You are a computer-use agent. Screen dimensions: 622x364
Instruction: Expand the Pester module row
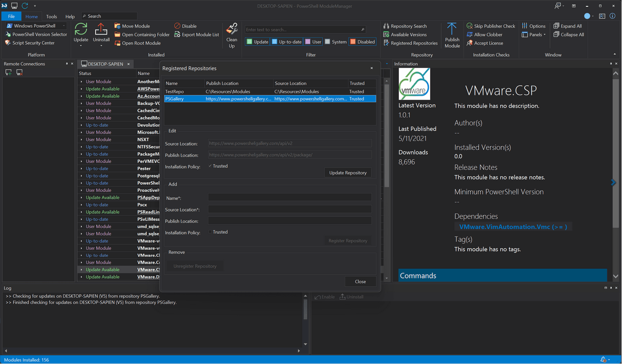[x=82, y=169]
